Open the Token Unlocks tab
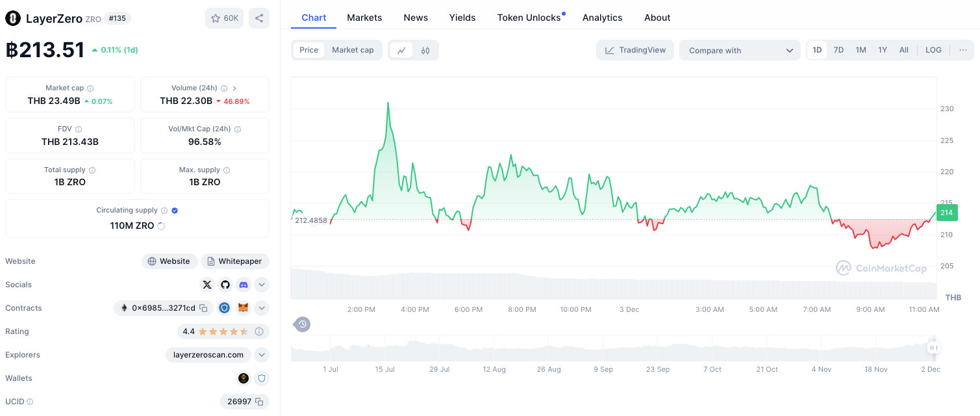 click(529, 18)
